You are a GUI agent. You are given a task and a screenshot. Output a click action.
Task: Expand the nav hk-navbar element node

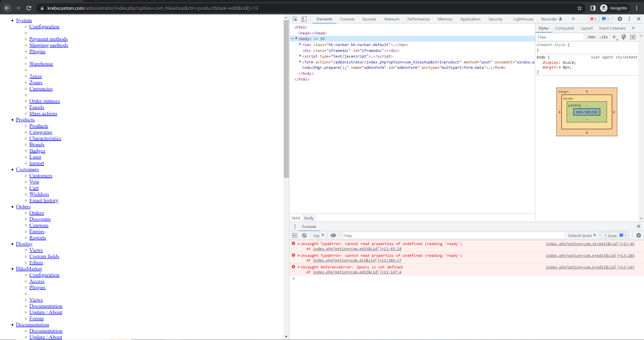click(300, 44)
